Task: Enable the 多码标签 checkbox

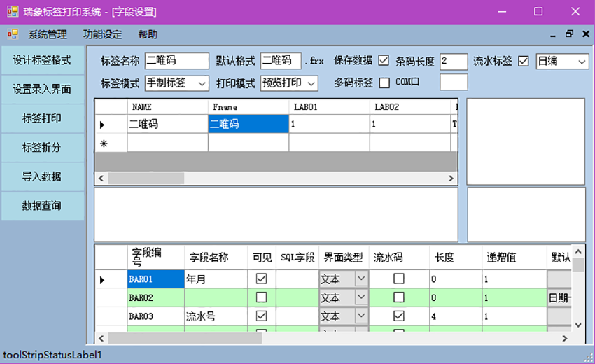Action: [x=384, y=83]
